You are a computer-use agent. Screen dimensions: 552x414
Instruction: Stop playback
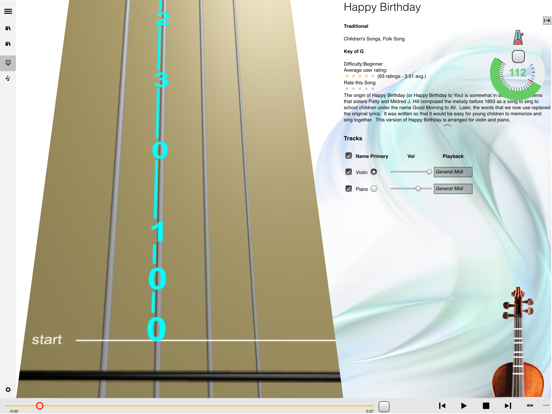(486, 406)
